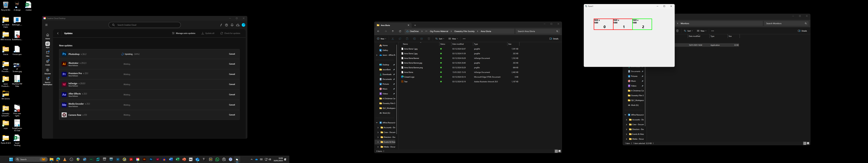Select file Ama Gloria 1.jpg
The width and height of the screenshot is (868, 163).
[411, 49]
